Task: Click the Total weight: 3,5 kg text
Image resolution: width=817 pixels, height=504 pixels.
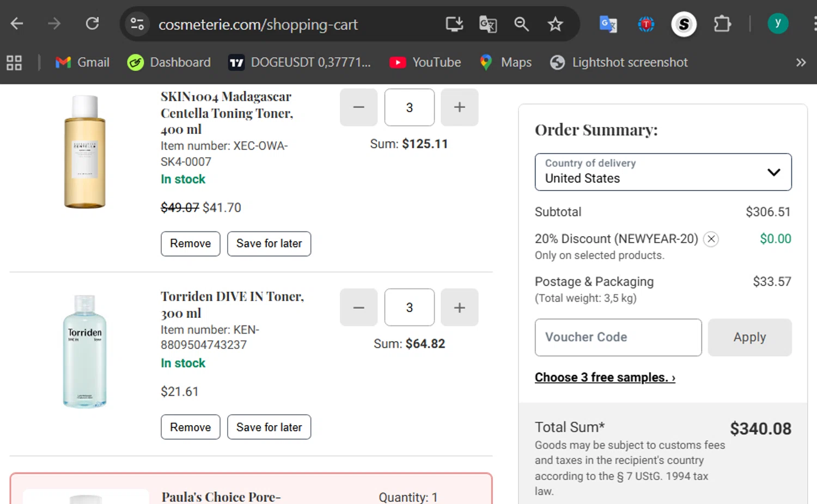Action: (586, 298)
